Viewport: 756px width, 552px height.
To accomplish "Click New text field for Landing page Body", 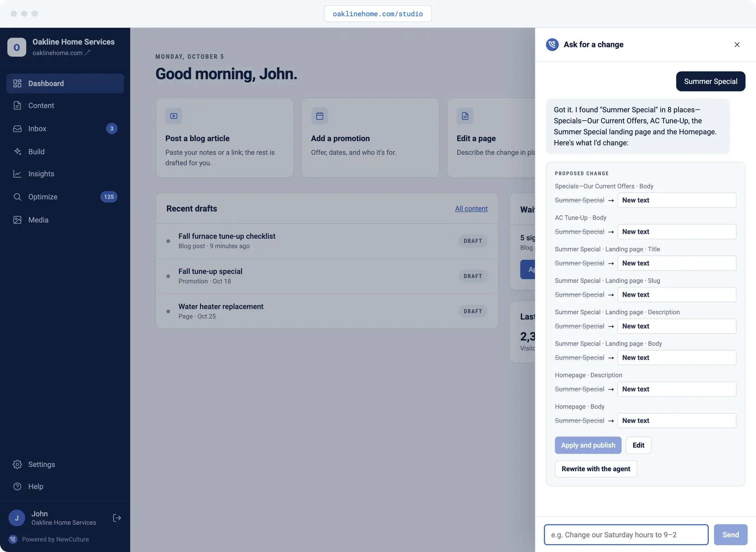I will pyautogui.click(x=677, y=358).
